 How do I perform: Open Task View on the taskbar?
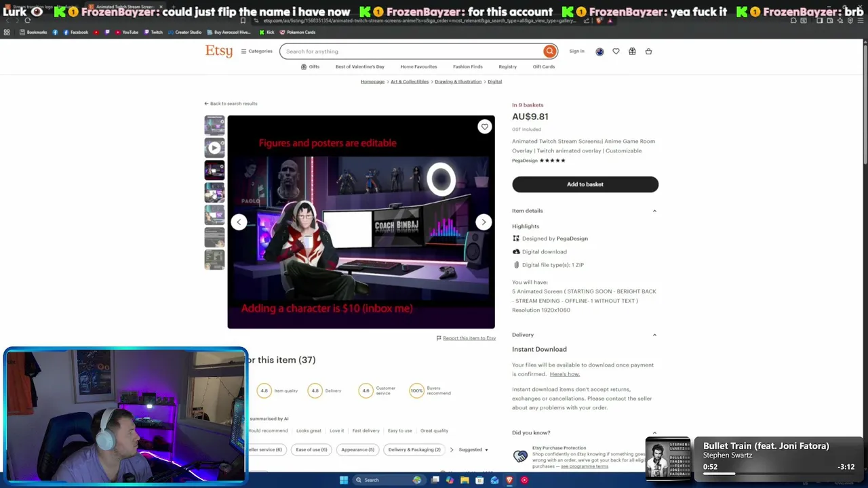click(x=435, y=480)
